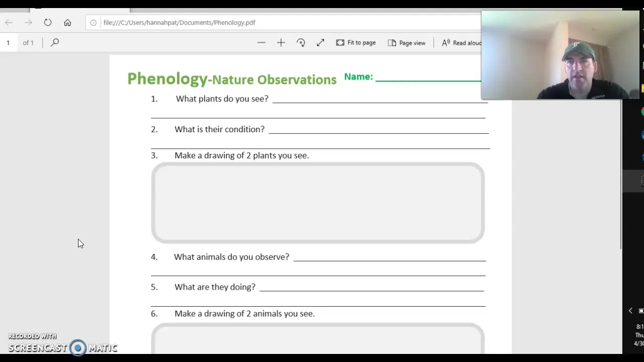Click the plants drawing box
Image resolution: width=644 pixels, height=362 pixels.
(x=317, y=203)
